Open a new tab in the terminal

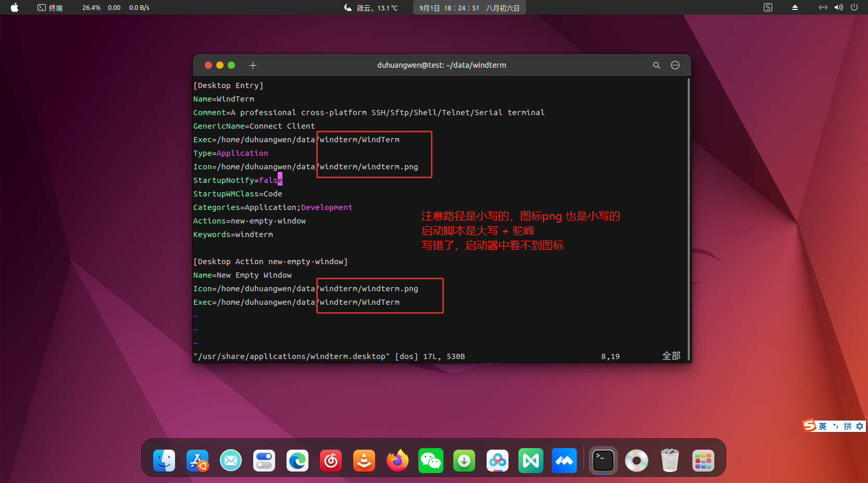[x=253, y=65]
